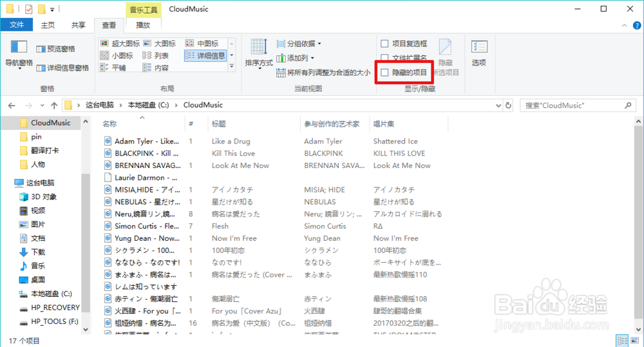
Task: Select 列表 layout
Action: coord(156,55)
